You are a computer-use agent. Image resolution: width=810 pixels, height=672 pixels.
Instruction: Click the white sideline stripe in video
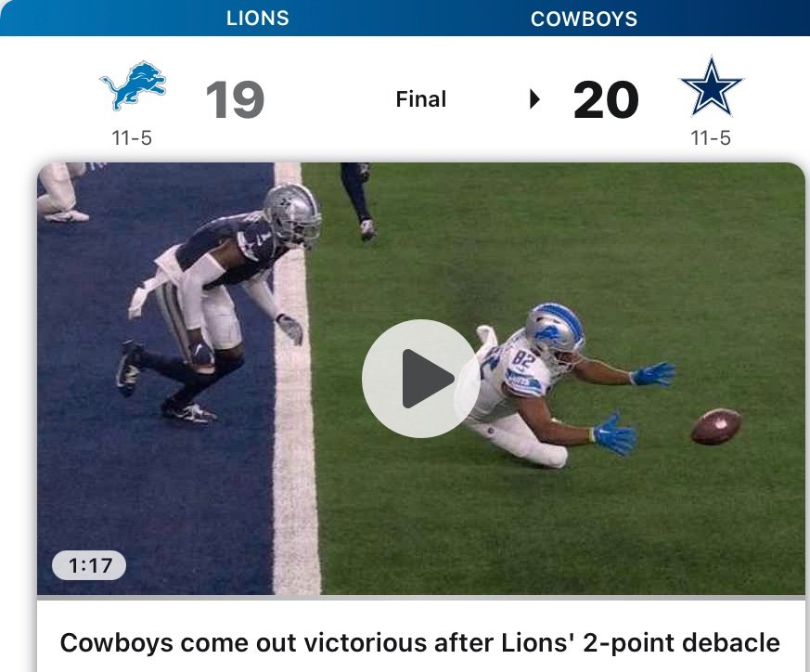click(295, 379)
